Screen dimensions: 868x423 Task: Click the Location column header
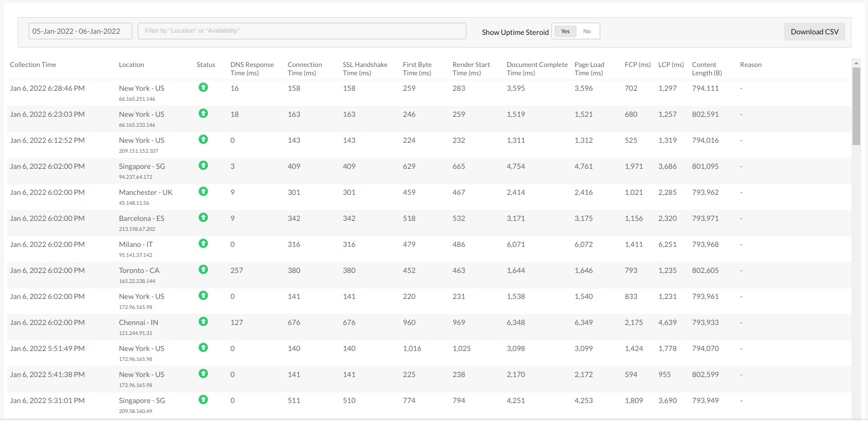pos(131,65)
